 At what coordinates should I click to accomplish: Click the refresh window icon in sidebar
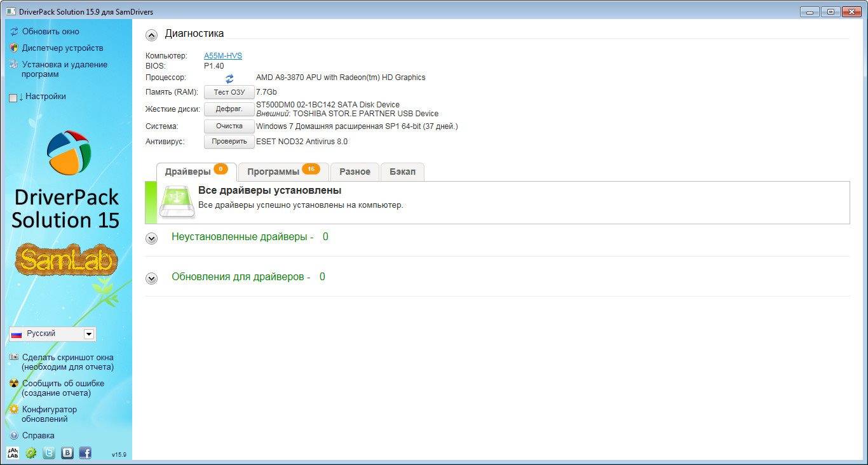[14, 31]
